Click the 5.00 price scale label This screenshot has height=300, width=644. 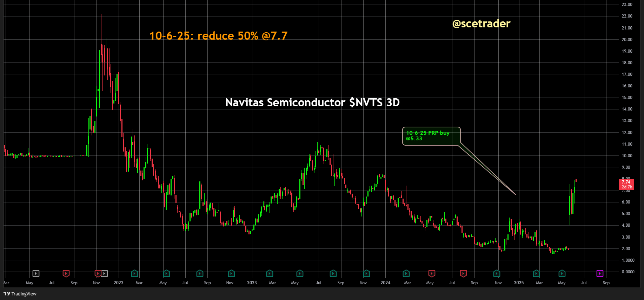[626, 214]
